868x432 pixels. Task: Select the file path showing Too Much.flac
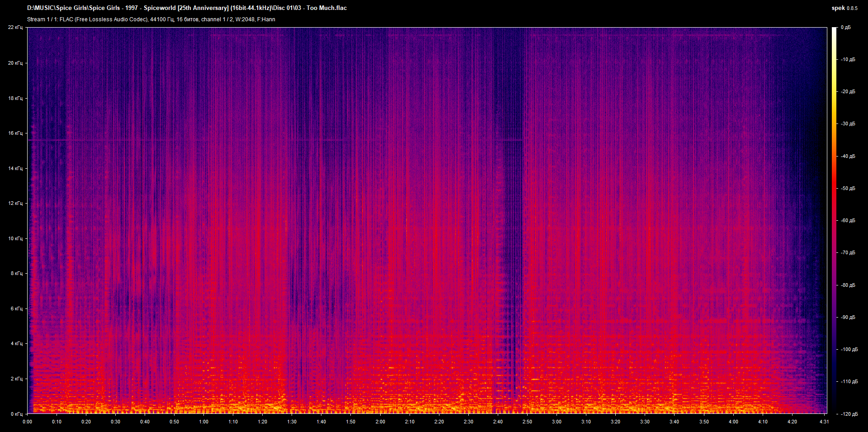[187, 8]
